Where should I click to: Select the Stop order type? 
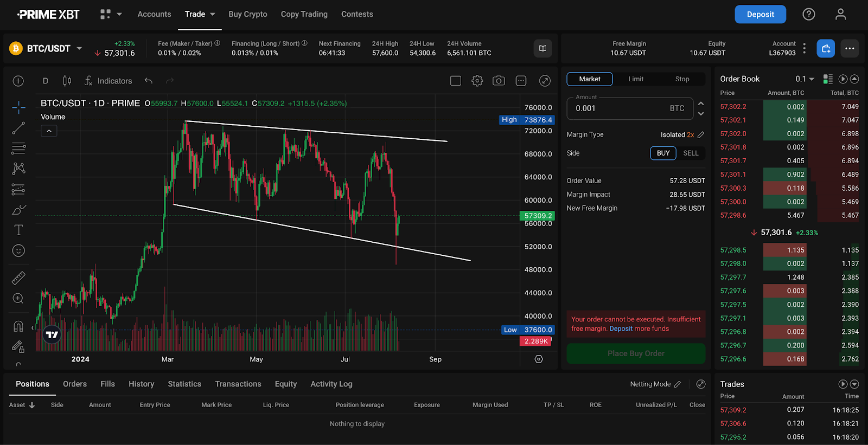pos(682,79)
